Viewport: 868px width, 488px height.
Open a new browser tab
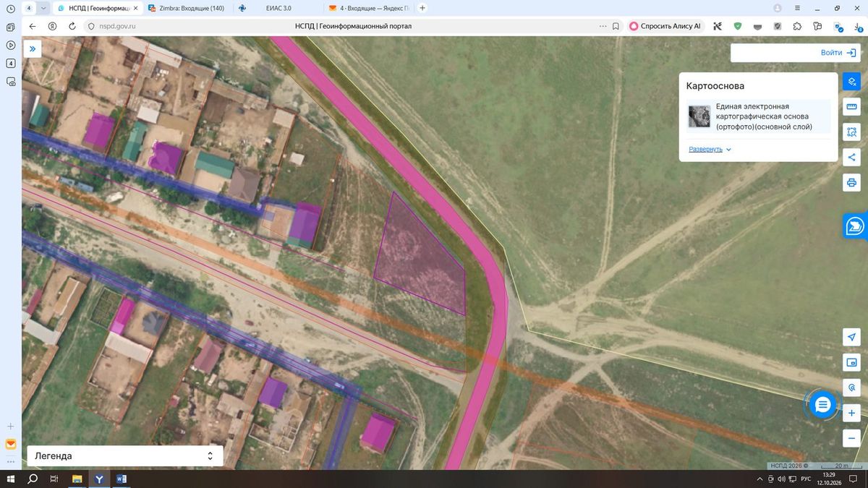[x=422, y=8]
